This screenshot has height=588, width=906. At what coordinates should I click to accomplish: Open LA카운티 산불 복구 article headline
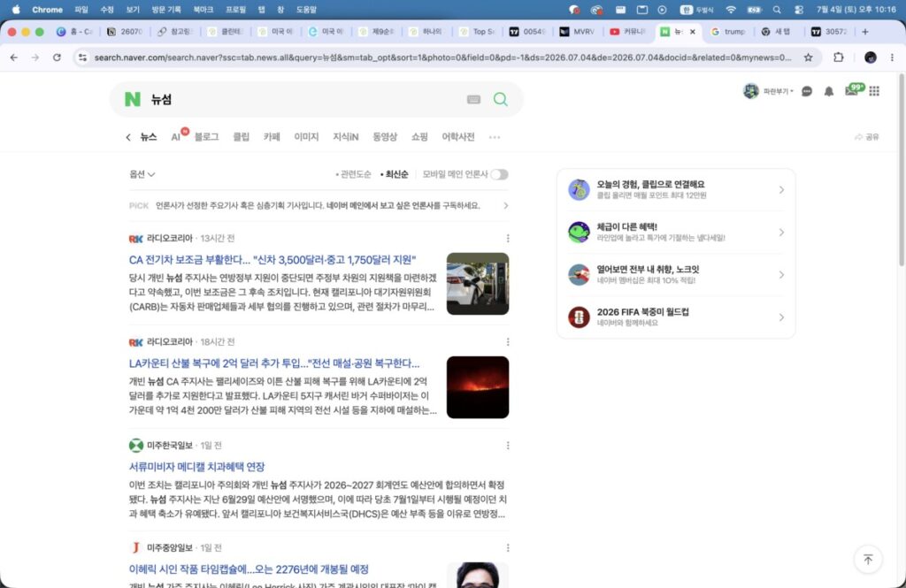(x=274, y=363)
